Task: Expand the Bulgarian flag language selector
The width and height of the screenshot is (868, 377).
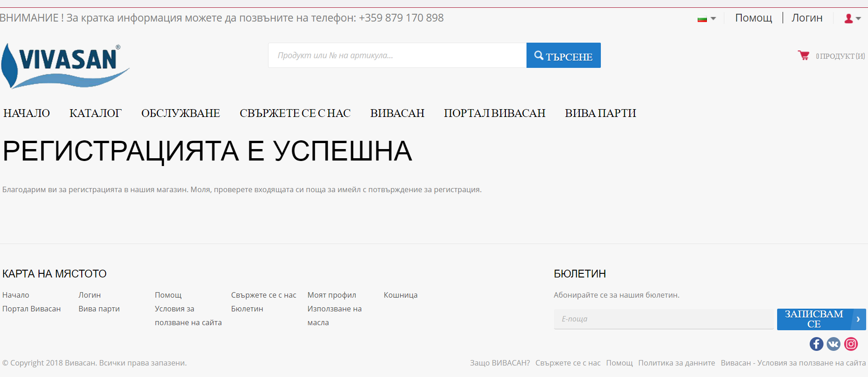Action: pos(707,19)
